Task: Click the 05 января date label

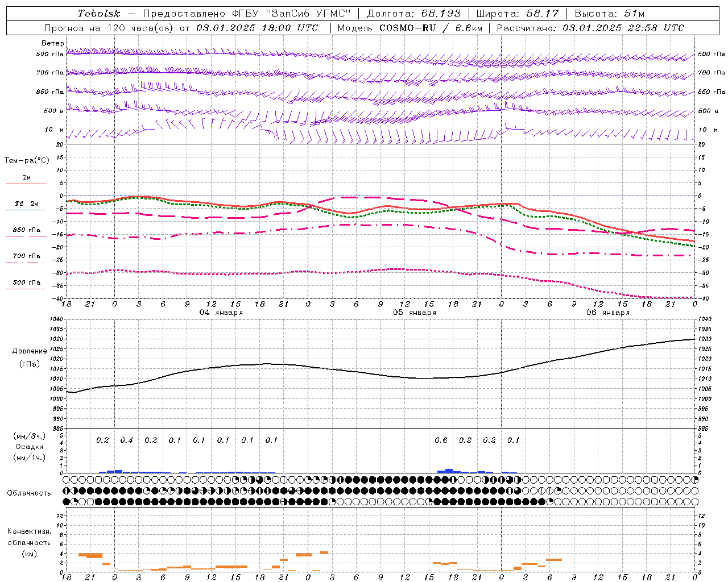Action: coord(415,313)
